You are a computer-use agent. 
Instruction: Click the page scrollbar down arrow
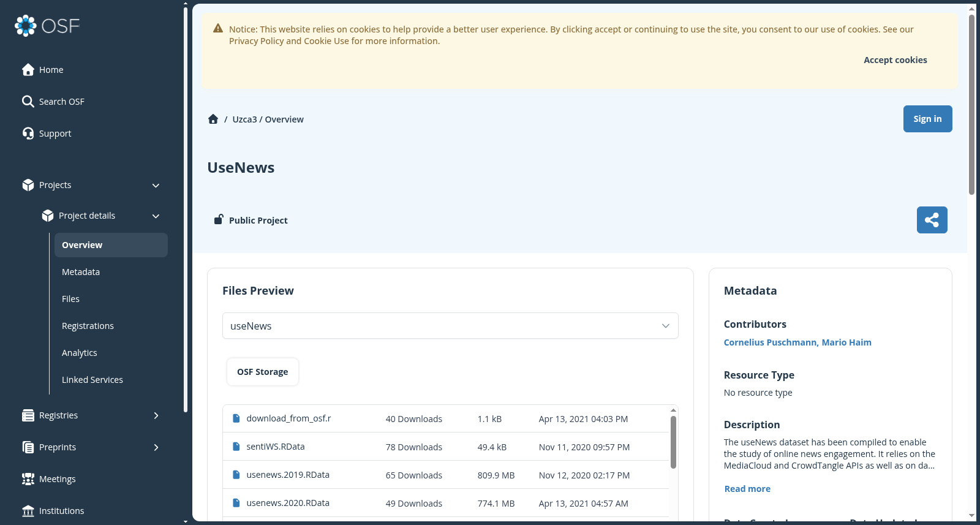point(971,516)
